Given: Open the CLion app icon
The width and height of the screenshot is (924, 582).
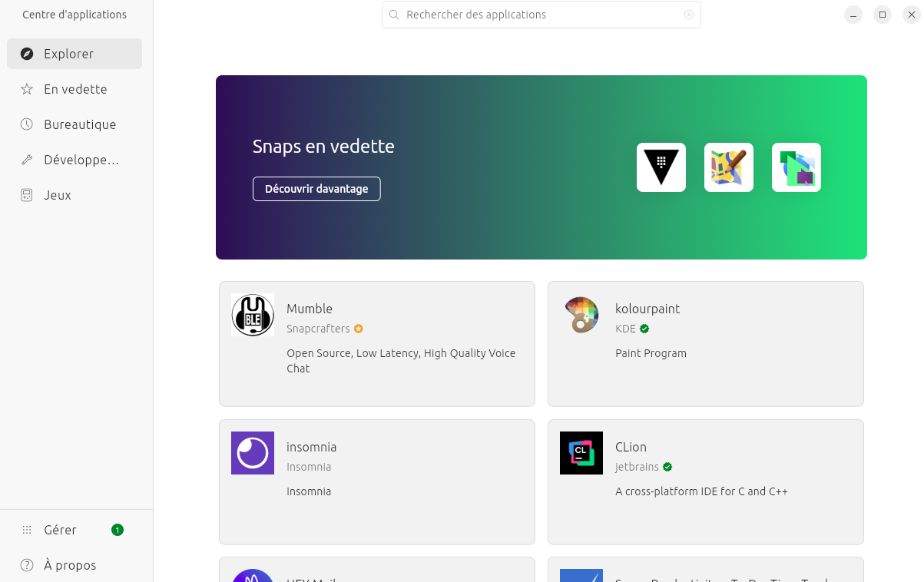Looking at the screenshot, I should tap(581, 453).
